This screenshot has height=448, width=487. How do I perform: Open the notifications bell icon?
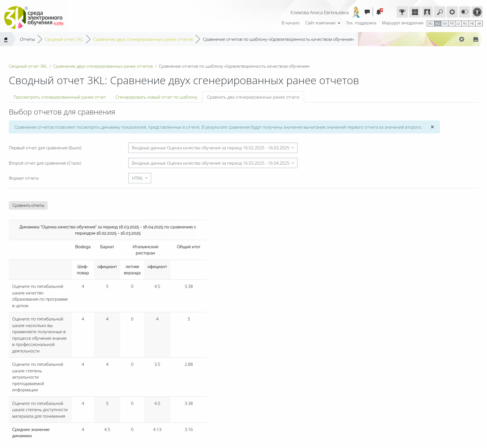[379, 12]
